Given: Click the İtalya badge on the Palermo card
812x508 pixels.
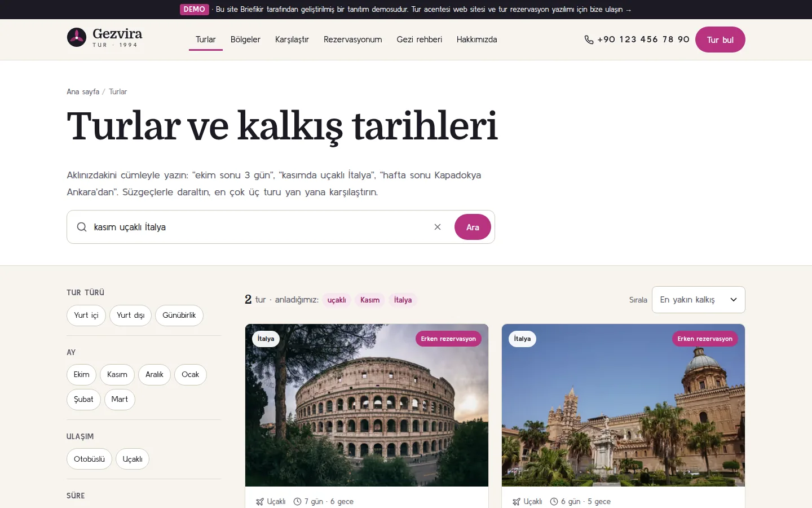Looking at the screenshot, I should tap(522, 339).
